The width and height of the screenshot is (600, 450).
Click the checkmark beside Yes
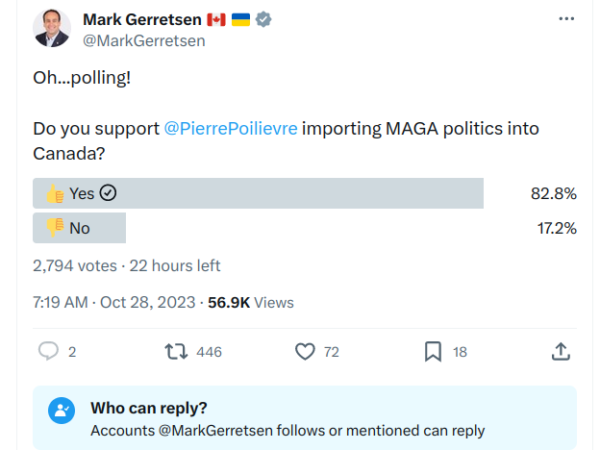click(x=109, y=194)
